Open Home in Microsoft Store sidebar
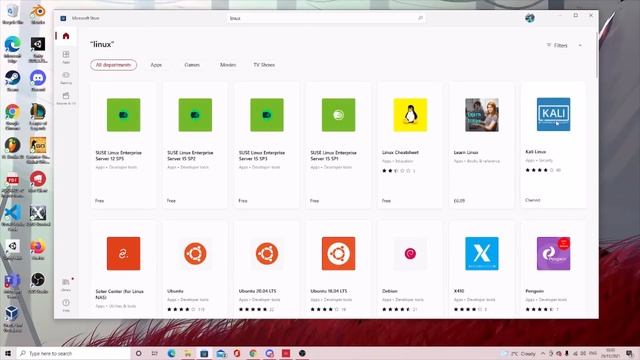This screenshot has height=360, width=640. (66, 36)
